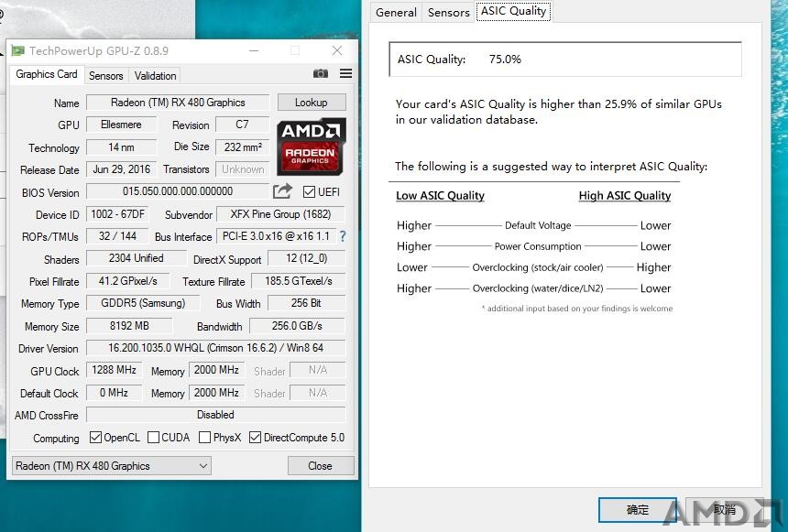The width and height of the screenshot is (788, 532).
Task: Click the Shaders field 2304 Unified
Action: [x=137, y=258]
